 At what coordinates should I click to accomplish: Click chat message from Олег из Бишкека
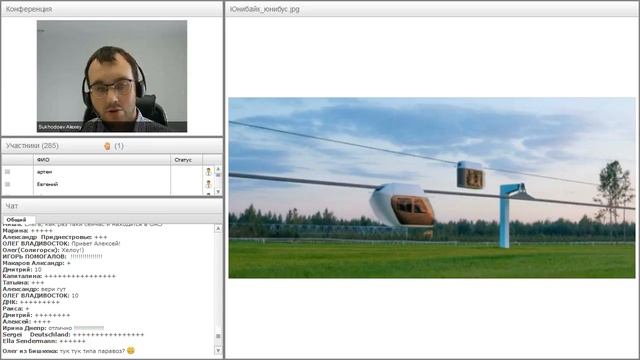(x=69, y=351)
